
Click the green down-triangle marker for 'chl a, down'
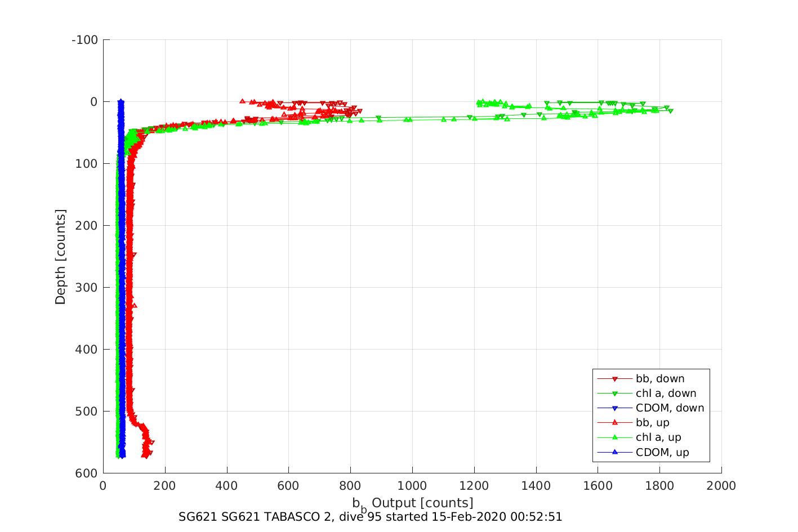pyautogui.click(x=615, y=394)
